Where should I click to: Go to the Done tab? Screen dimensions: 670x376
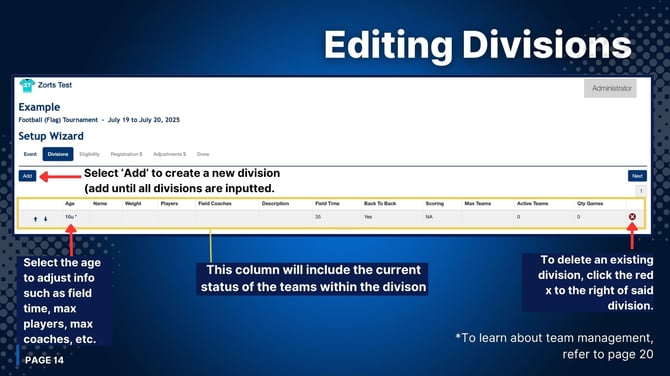(203, 154)
